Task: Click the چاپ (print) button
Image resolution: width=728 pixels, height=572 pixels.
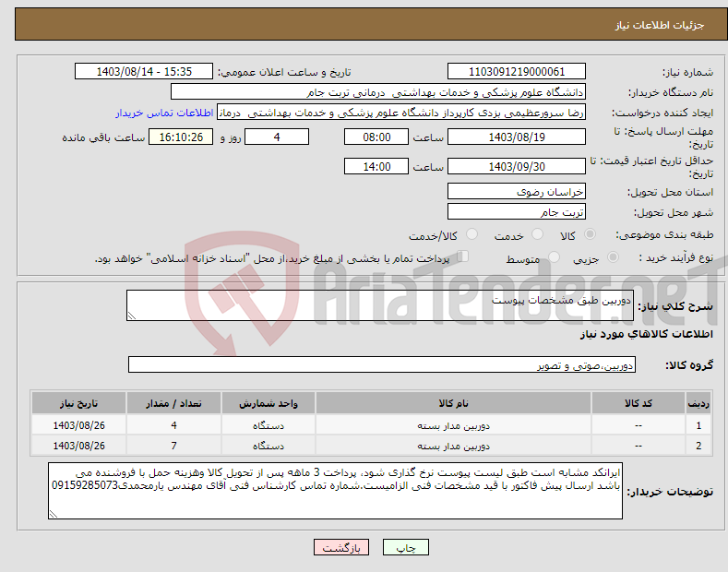Action: pos(405,548)
